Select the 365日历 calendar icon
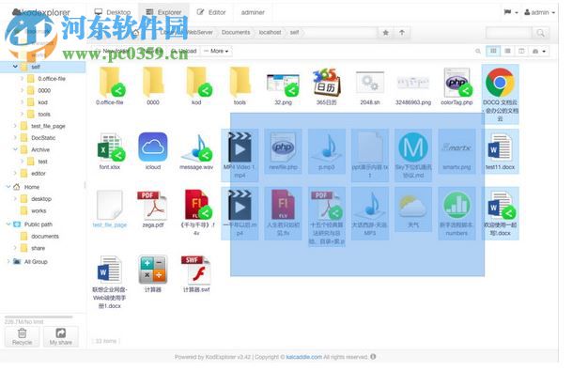Viewport: 588px width, 371px height. point(326,83)
